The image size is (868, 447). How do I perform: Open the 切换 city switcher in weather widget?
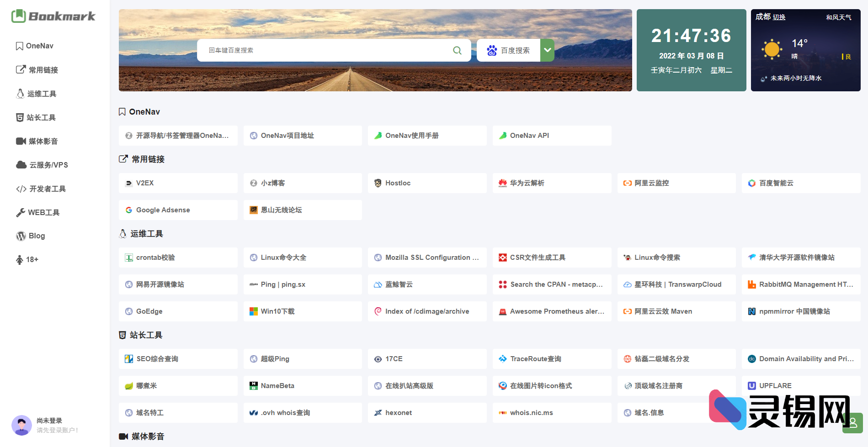(779, 17)
